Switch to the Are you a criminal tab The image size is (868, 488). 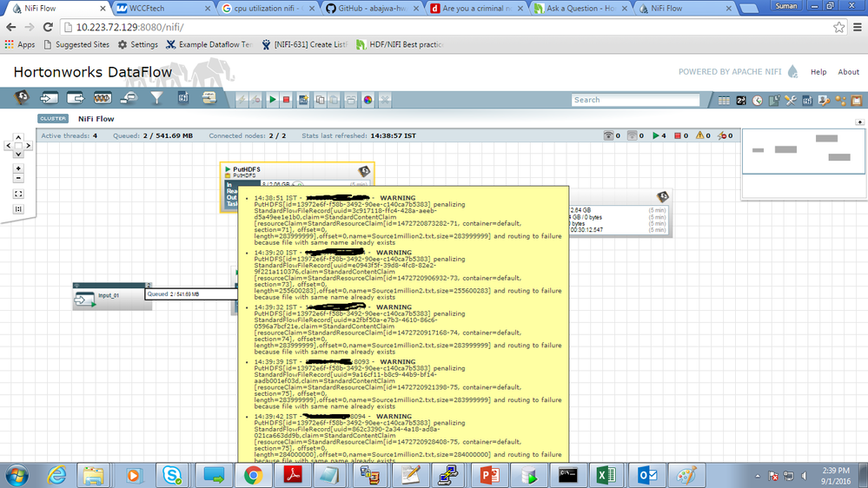pos(475,9)
